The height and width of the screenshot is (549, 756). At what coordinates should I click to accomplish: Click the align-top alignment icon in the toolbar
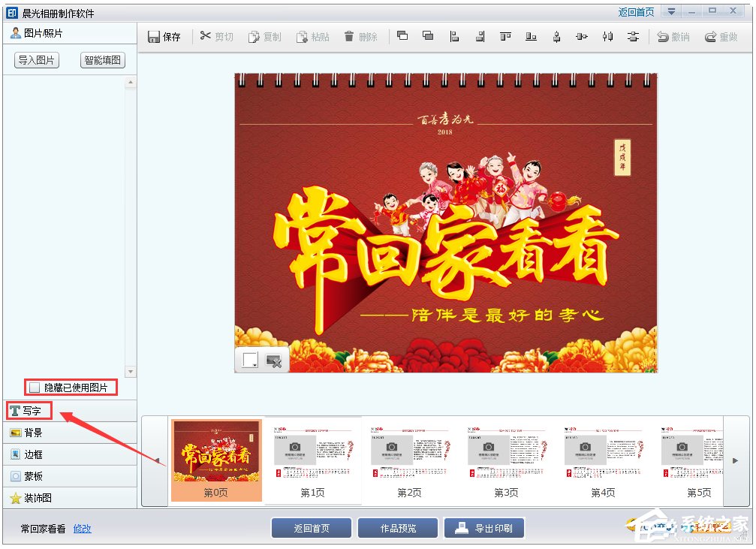coord(505,35)
